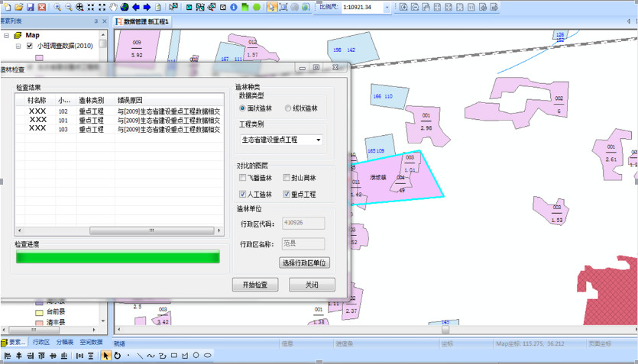Select the pan hand tool
This screenshot has width=638, height=364.
pyautogui.click(x=114, y=7)
